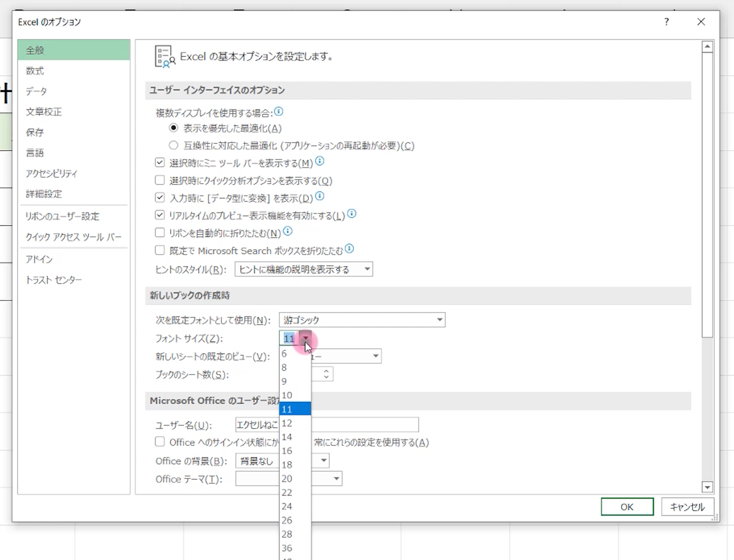Select highlighted font size 11
Viewport: 734px width, 560px height.
tap(295, 409)
